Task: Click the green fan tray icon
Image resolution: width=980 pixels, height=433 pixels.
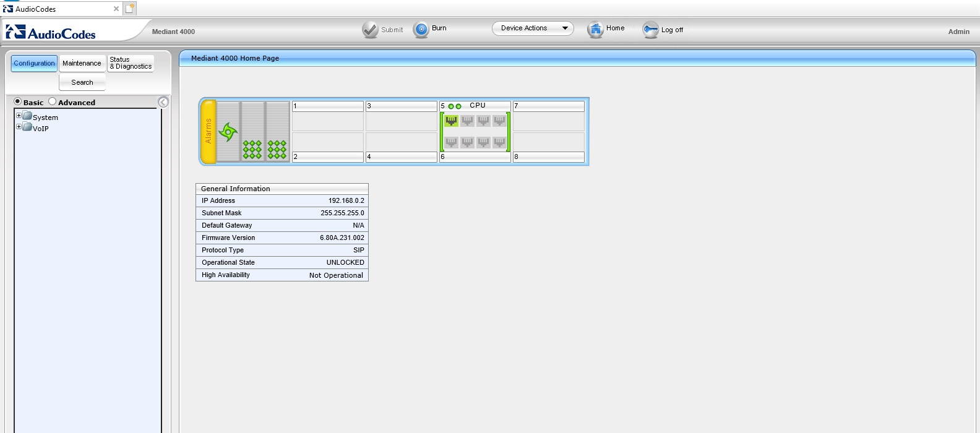Action: point(228,132)
